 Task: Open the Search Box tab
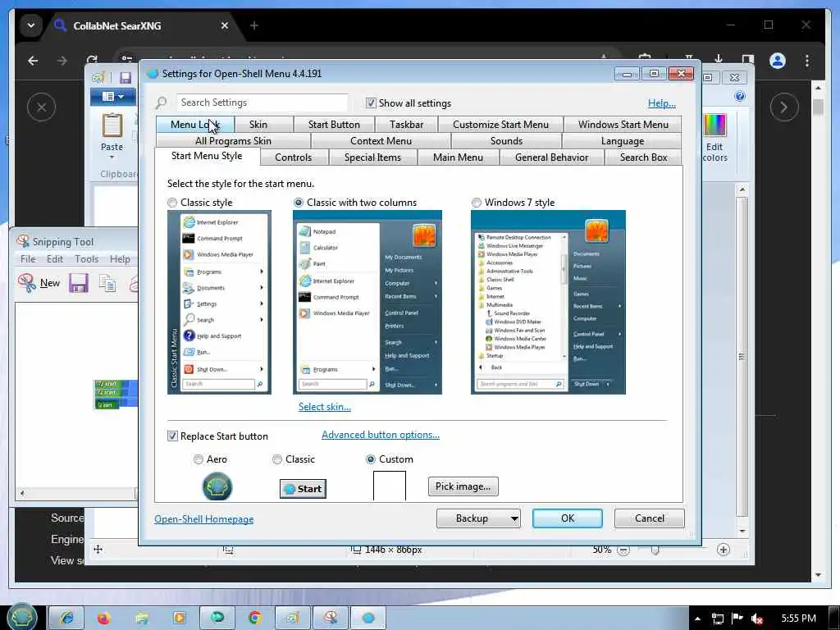(643, 157)
